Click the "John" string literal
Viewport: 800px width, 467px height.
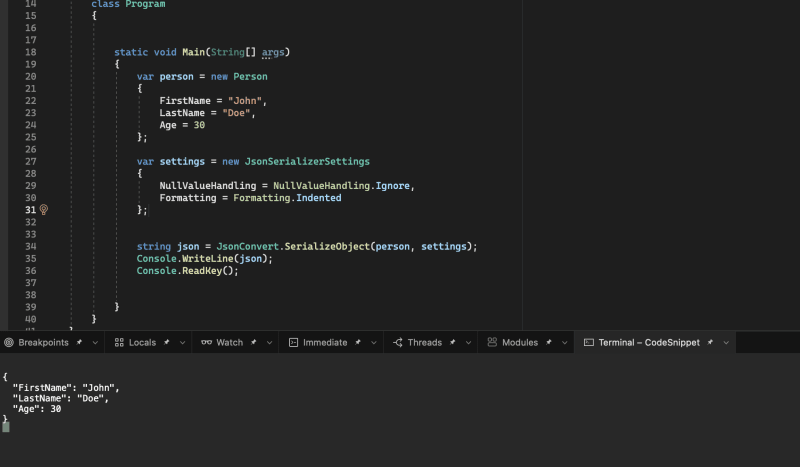(245, 101)
